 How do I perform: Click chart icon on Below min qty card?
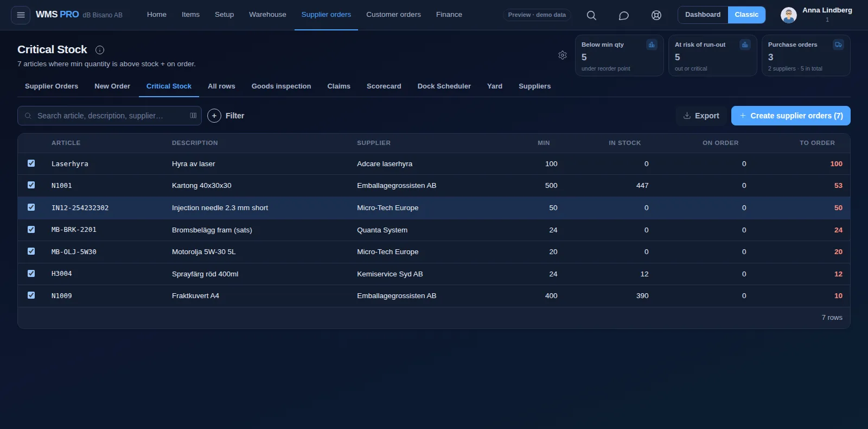click(x=652, y=45)
